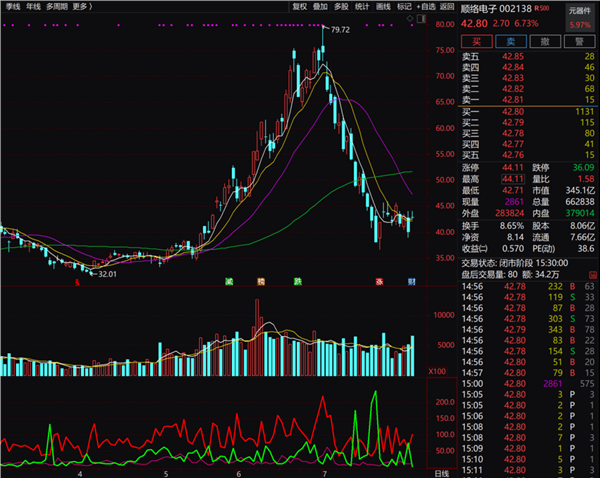This screenshot has width=600, height=478.
Task: Click the blue 财 financial marker icon
Action: (411, 282)
